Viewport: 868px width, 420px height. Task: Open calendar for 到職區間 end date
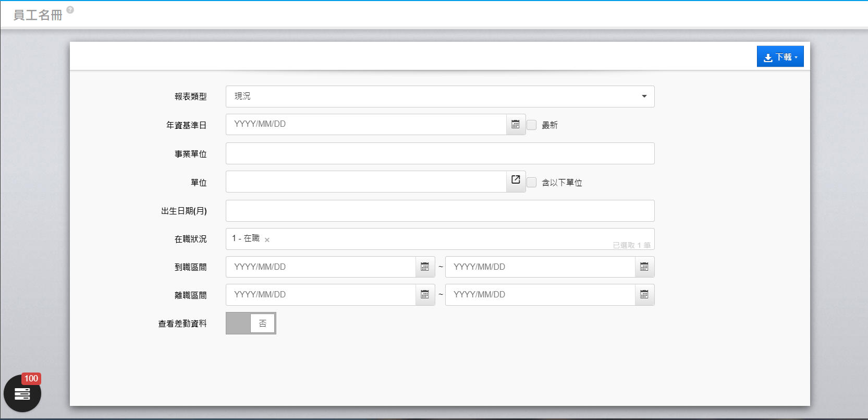644,267
